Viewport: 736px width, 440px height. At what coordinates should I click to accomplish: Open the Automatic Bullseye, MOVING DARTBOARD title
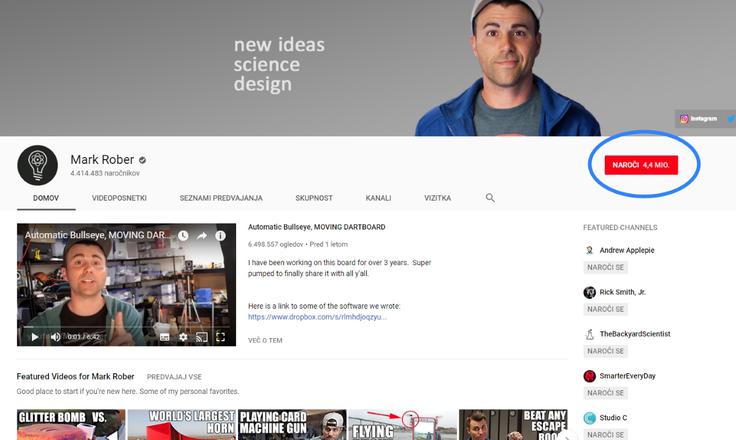coord(317,227)
